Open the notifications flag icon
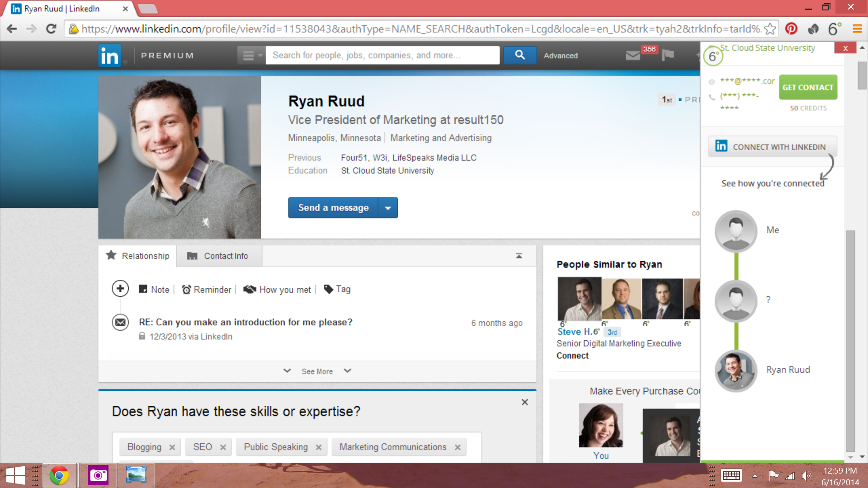868x488 pixels. tap(668, 55)
